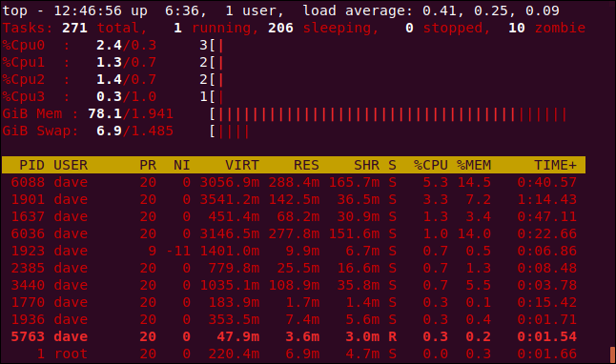Click the %Cpu1 label
Screen dimensions: 616x364
coord(24,63)
